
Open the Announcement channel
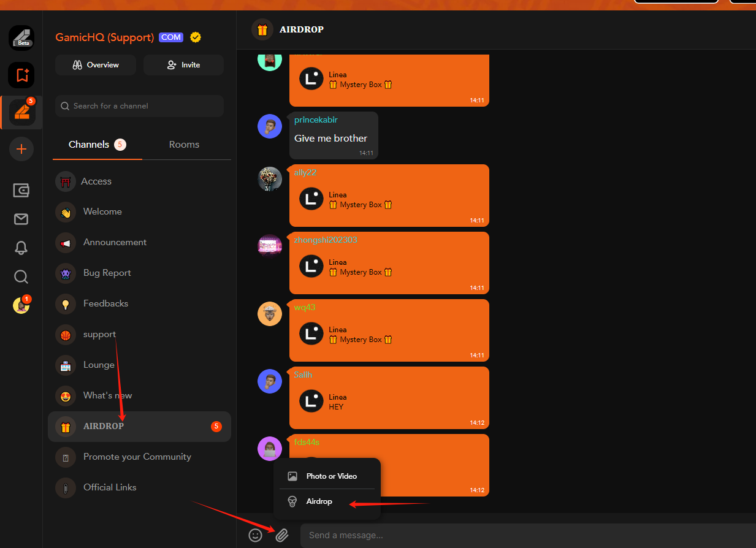click(x=139, y=242)
